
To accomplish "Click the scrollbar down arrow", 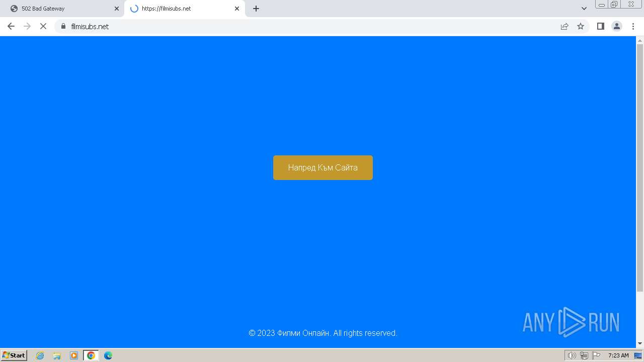I will [640, 344].
